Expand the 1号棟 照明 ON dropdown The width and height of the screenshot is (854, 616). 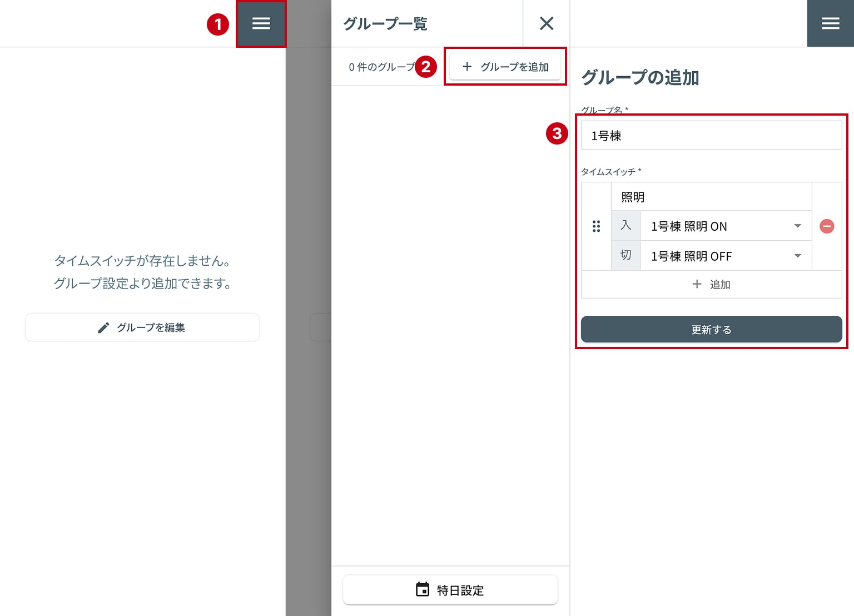pyautogui.click(x=726, y=226)
